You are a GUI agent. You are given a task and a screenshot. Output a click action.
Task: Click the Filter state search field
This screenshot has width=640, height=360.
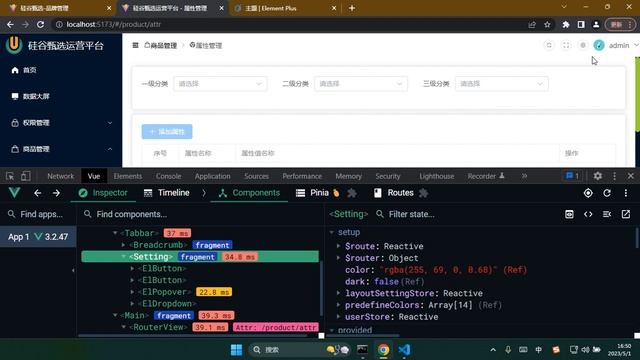click(465, 214)
